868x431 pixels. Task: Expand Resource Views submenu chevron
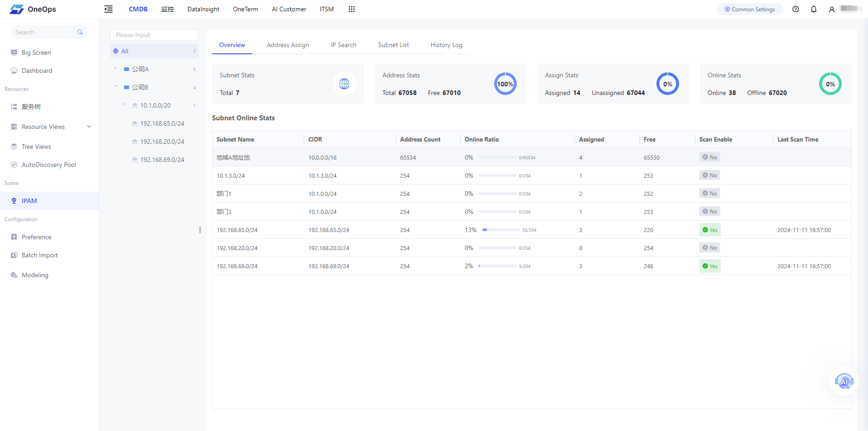(x=89, y=127)
